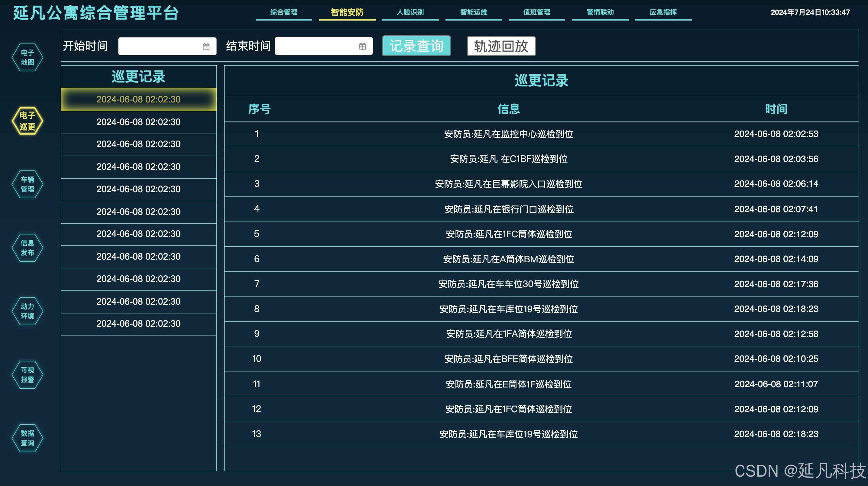Image resolution: width=868 pixels, height=486 pixels.
Task: Click the time cell 2024-06-08 02:10:25
Action: click(x=776, y=358)
